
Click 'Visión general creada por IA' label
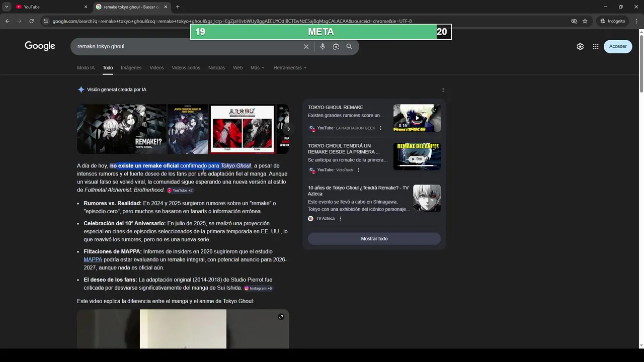click(117, 89)
